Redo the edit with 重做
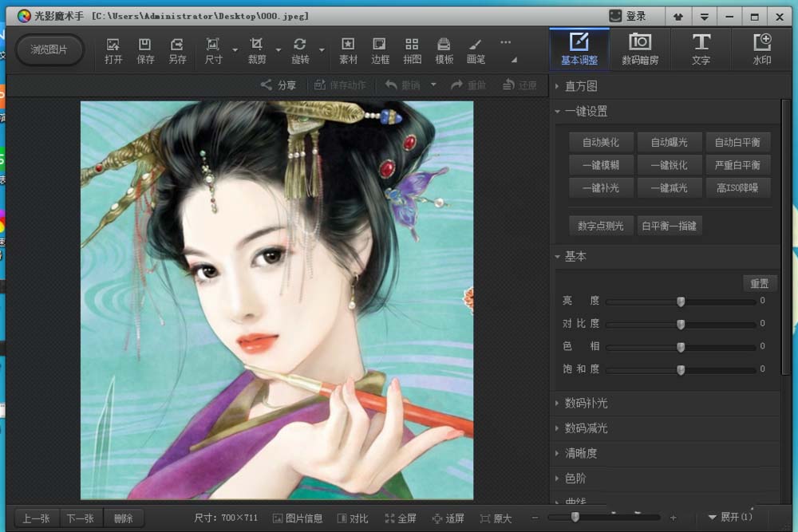This screenshot has height=532, width=798. (468, 85)
